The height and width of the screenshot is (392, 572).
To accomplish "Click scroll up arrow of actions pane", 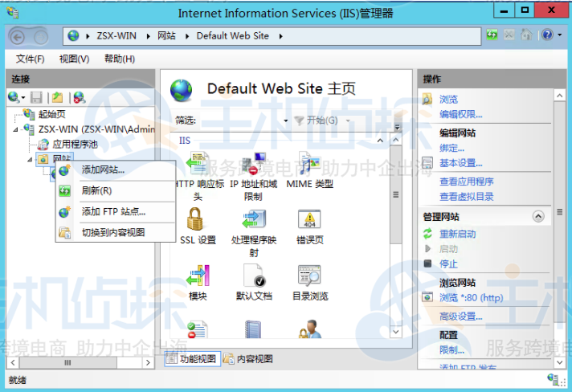I will coord(559,96).
